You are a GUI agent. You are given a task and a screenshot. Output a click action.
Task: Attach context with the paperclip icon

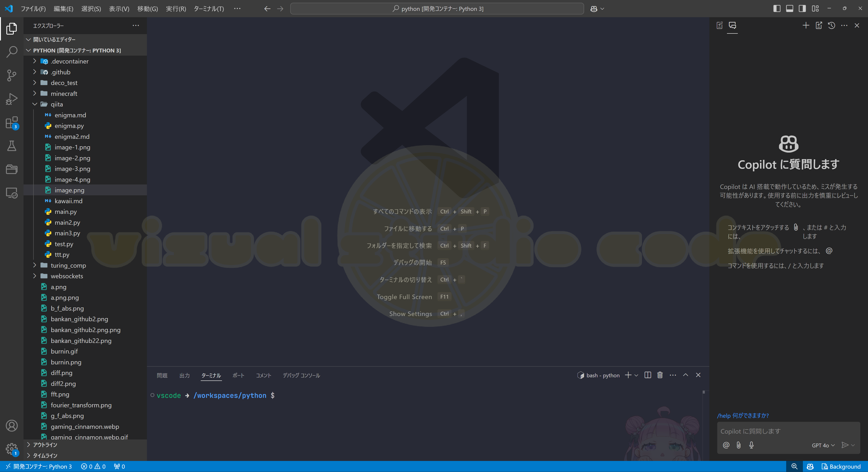click(x=738, y=445)
